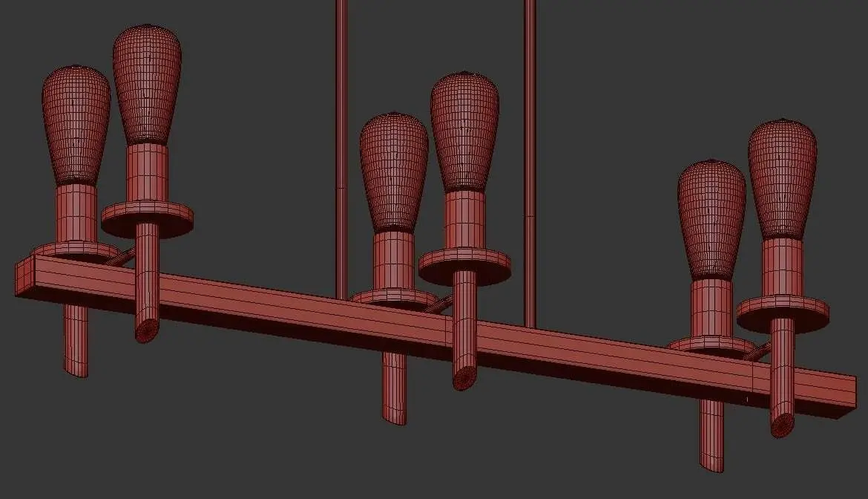Image resolution: width=868 pixels, height=499 pixels.
Task: Select the left vertical suspension rod
Action: 341,149
